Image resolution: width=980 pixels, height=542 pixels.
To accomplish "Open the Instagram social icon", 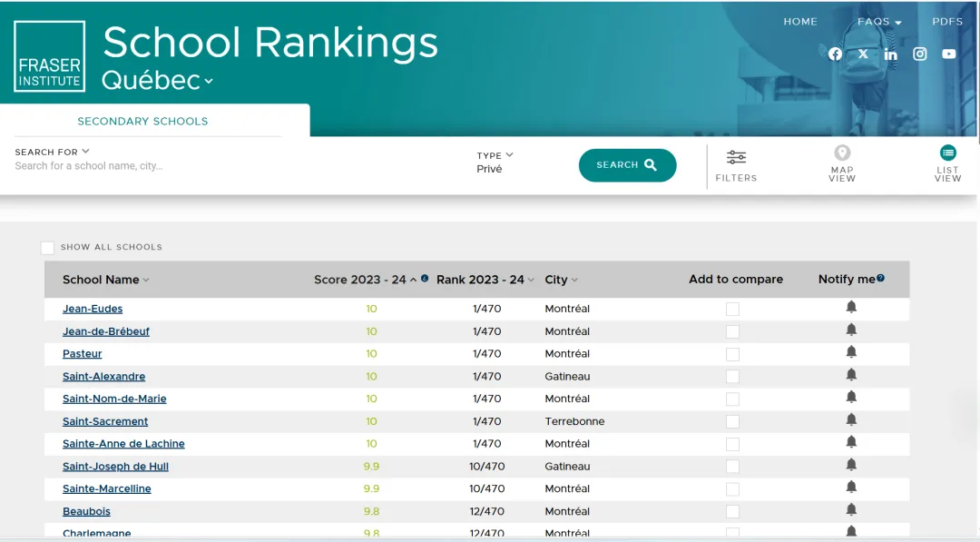I will coord(919,54).
